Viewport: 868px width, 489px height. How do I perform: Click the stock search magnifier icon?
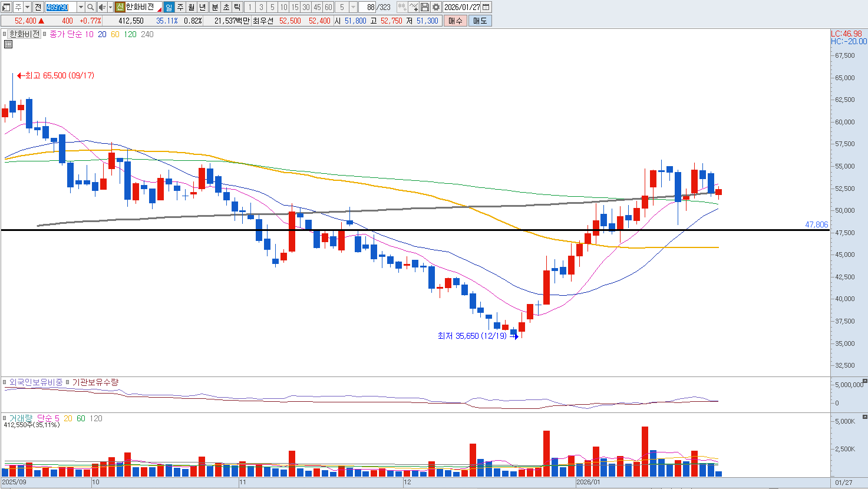(90, 7)
